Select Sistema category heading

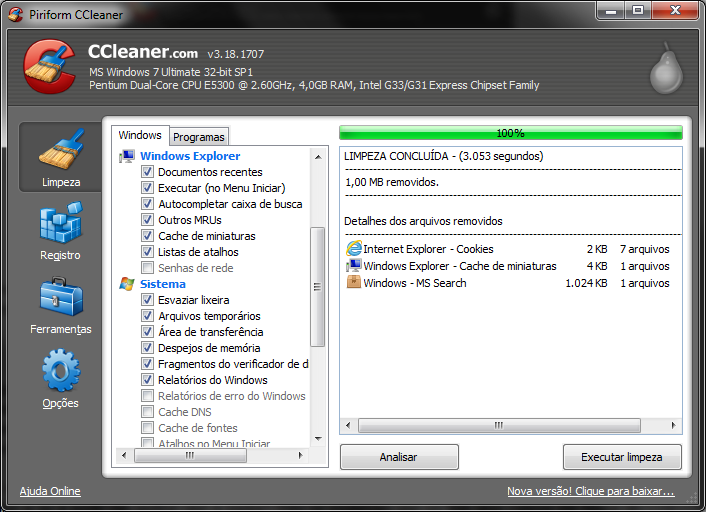coord(163,284)
